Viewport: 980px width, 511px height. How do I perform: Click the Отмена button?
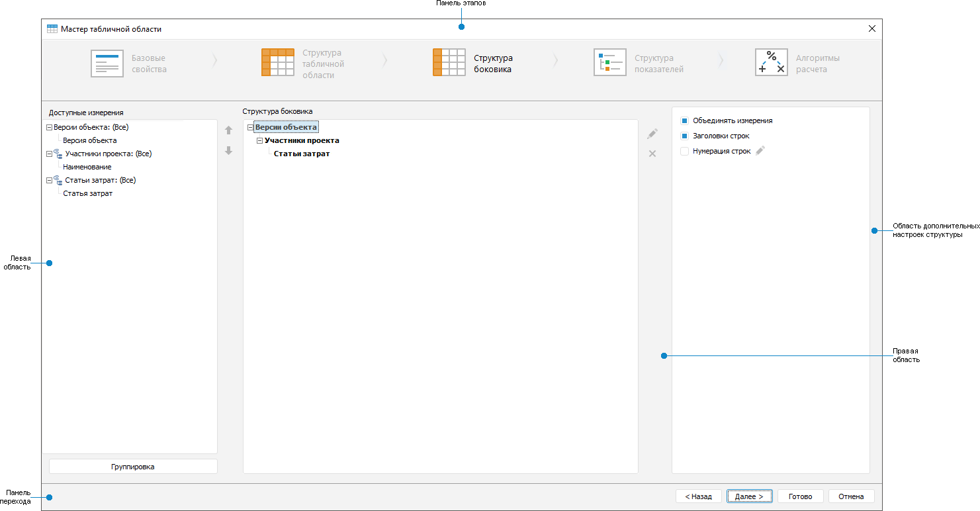(851, 496)
